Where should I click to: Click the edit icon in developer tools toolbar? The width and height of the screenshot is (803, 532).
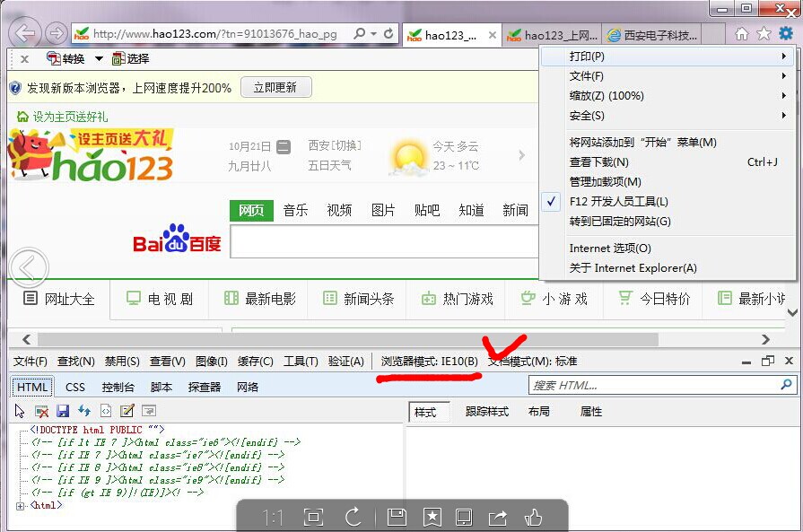click(x=127, y=411)
